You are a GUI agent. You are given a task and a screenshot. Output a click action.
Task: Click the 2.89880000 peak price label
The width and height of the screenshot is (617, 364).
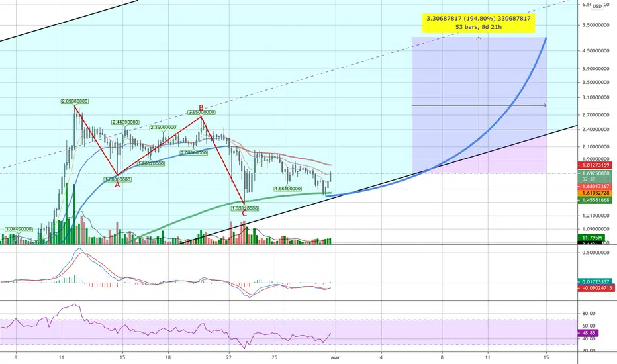point(75,101)
